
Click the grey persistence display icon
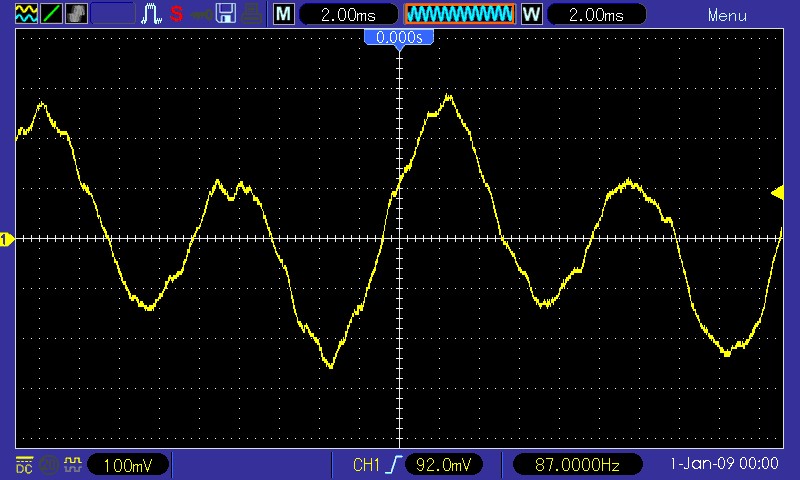tap(76, 14)
